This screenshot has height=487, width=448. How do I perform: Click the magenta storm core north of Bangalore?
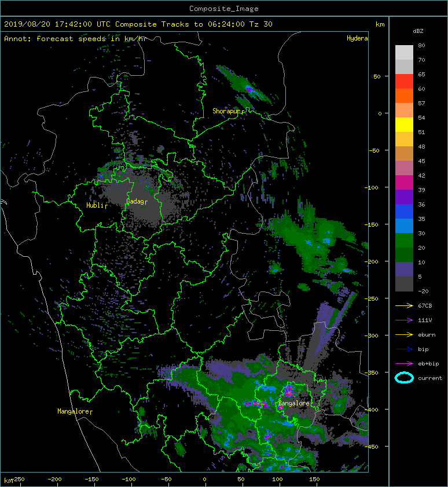[289, 390]
